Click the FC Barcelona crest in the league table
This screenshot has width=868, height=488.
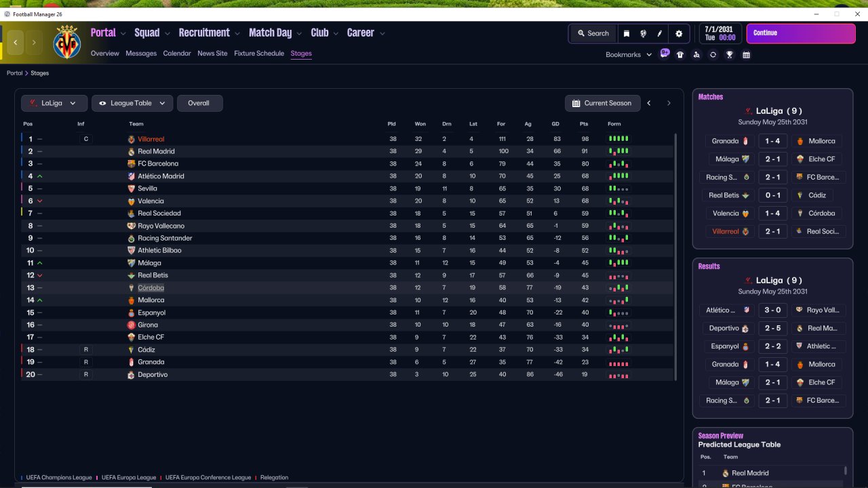[x=132, y=164]
